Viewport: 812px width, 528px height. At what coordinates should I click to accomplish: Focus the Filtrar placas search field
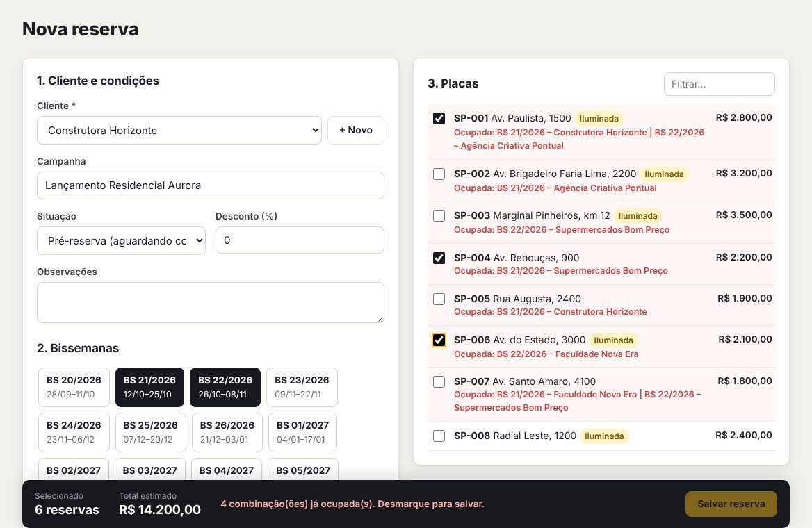720,84
